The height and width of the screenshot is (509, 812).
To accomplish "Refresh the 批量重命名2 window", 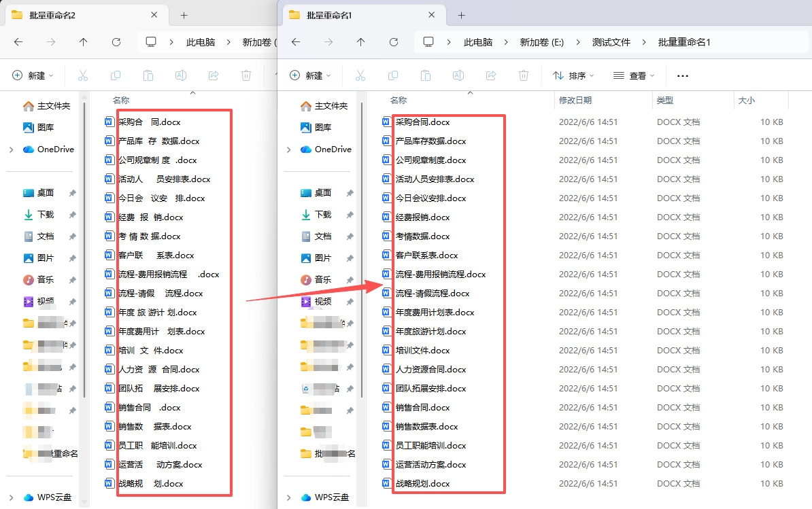I will [x=116, y=42].
